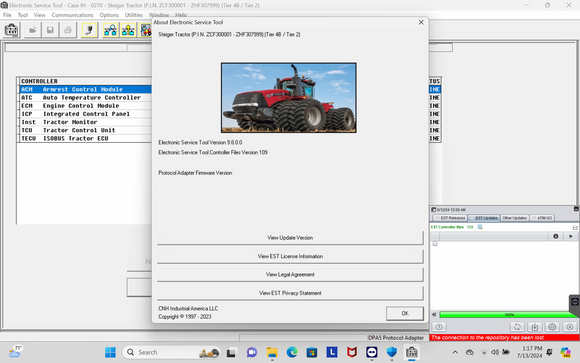Select the ECM Engine Control Module row
Image resolution: width=580 pixels, height=363 pixels.
coord(85,105)
